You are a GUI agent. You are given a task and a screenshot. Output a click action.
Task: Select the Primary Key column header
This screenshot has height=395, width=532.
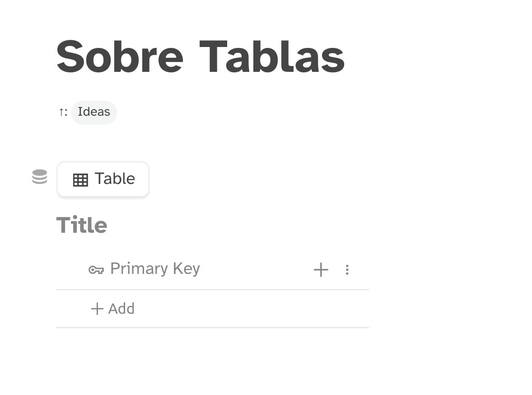(154, 269)
